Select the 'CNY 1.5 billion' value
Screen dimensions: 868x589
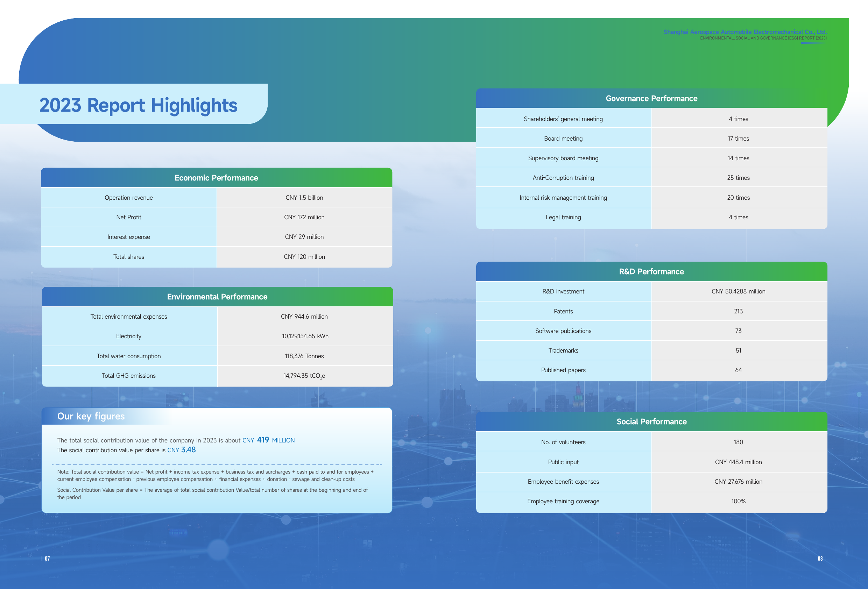[x=304, y=198]
